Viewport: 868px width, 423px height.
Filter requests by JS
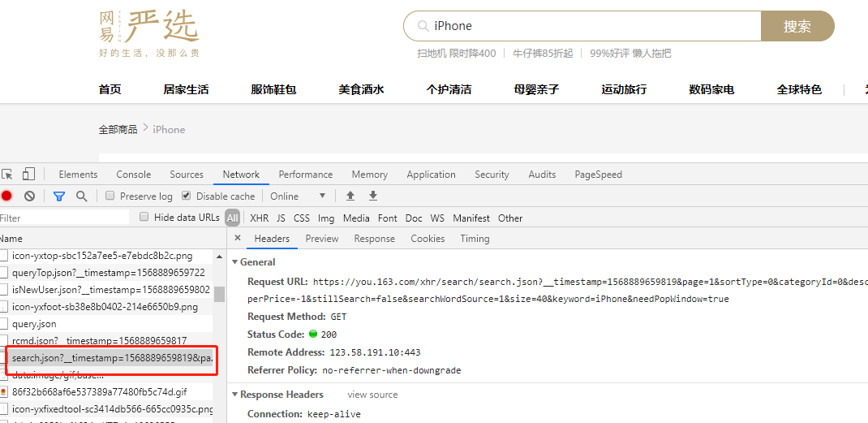281,218
